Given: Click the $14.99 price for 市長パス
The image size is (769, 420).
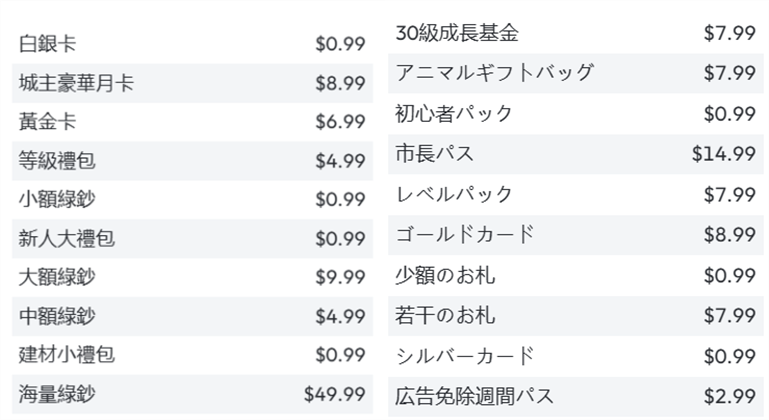Looking at the screenshot, I should (x=723, y=154).
